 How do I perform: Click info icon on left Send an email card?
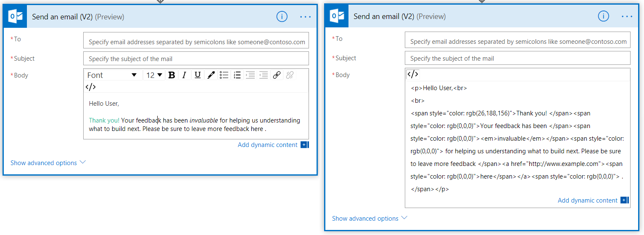pyautogui.click(x=282, y=16)
